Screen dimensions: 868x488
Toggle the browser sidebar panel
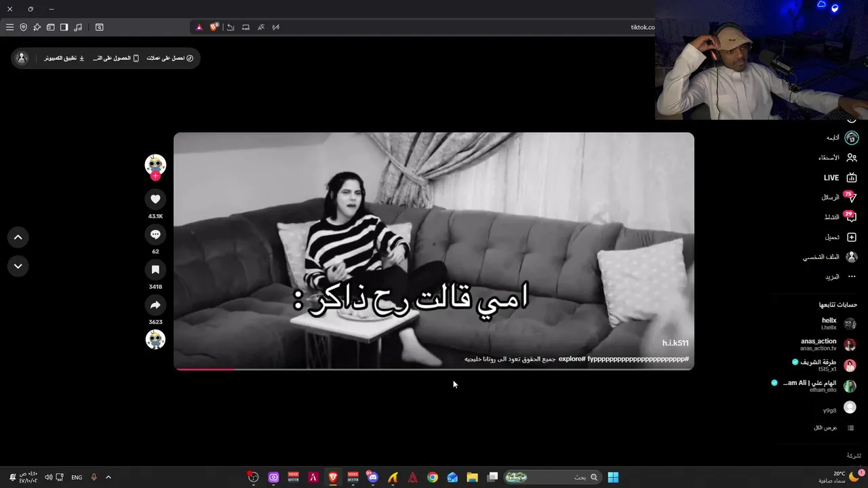[64, 27]
